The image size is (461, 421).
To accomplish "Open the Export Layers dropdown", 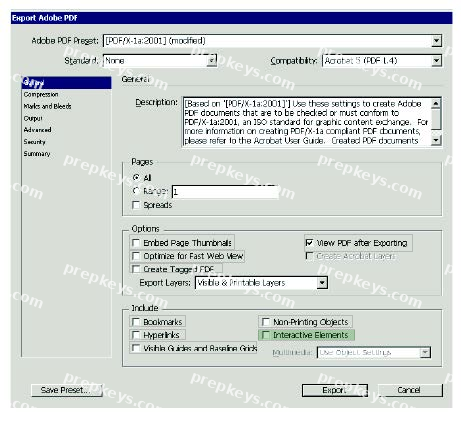I will click(x=322, y=283).
